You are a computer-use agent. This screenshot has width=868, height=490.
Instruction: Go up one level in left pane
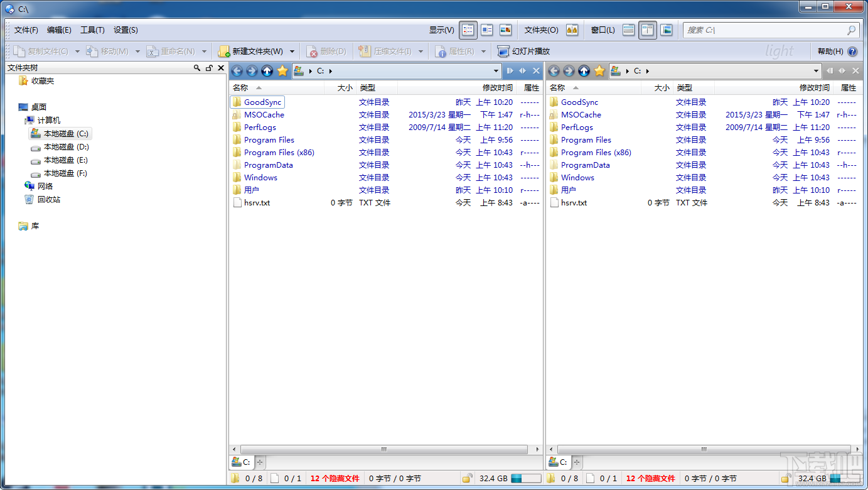point(267,71)
